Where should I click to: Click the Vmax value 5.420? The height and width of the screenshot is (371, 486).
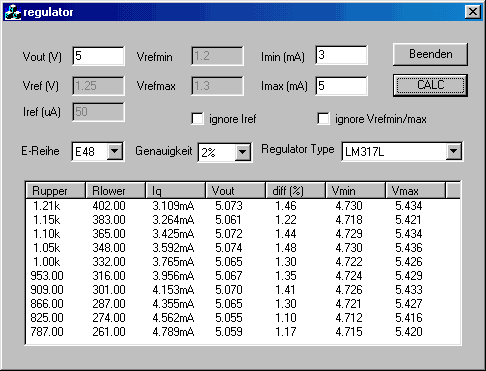click(409, 332)
